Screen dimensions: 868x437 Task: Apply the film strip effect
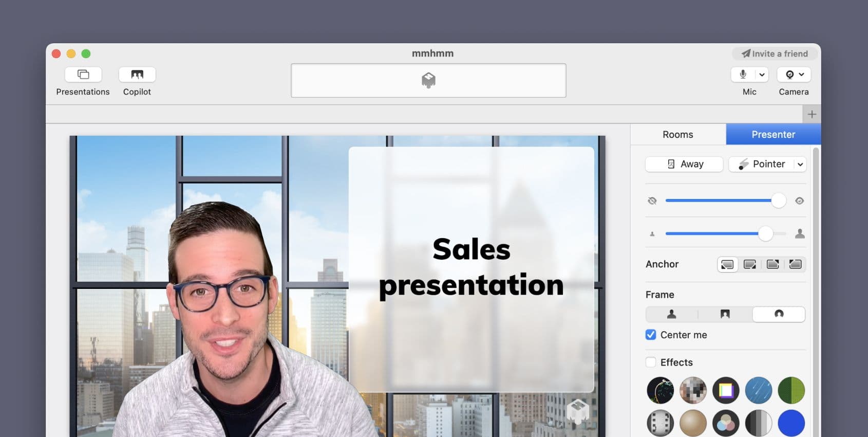(x=660, y=423)
